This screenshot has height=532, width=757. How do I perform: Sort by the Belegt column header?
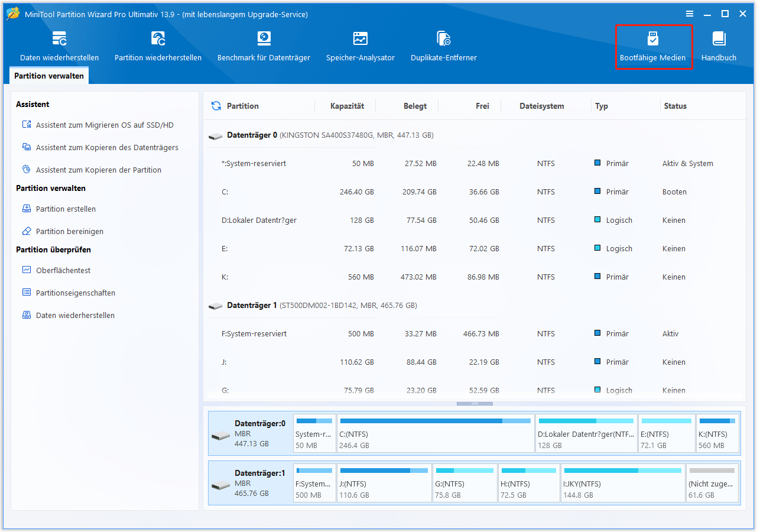pyautogui.click(x=415, y=106)
